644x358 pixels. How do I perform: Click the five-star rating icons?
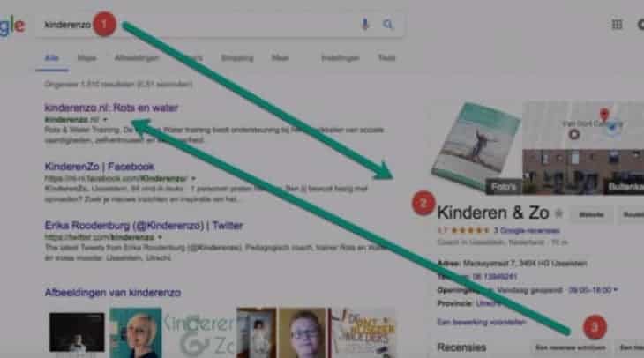[470, 230]
